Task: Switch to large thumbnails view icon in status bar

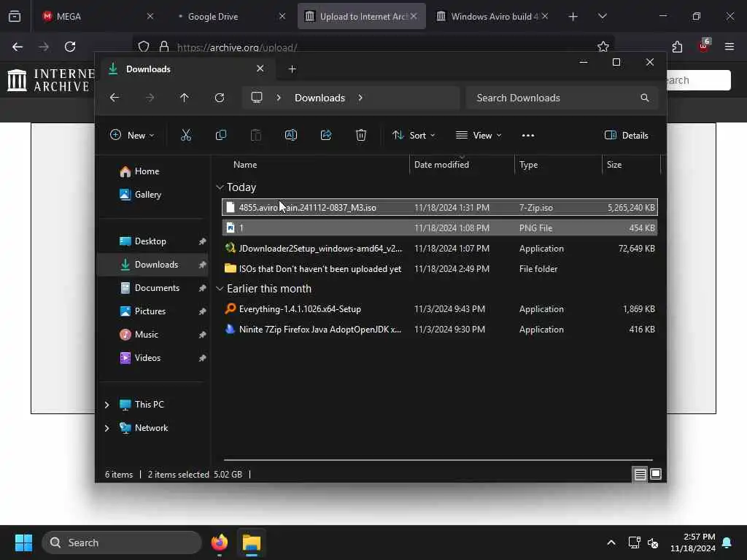Action: [x=656, y=474]
